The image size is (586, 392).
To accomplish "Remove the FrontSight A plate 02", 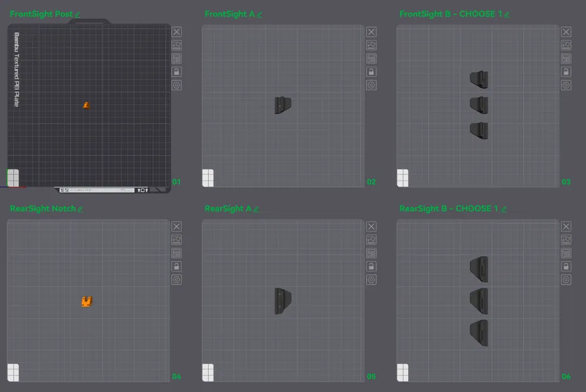I will coord(371,32).
